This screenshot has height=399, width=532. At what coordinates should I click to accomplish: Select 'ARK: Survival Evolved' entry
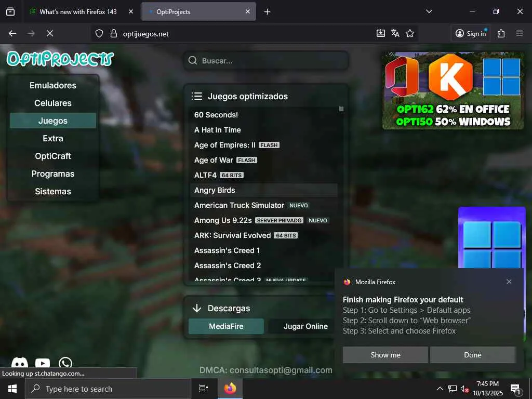[263, 235]
